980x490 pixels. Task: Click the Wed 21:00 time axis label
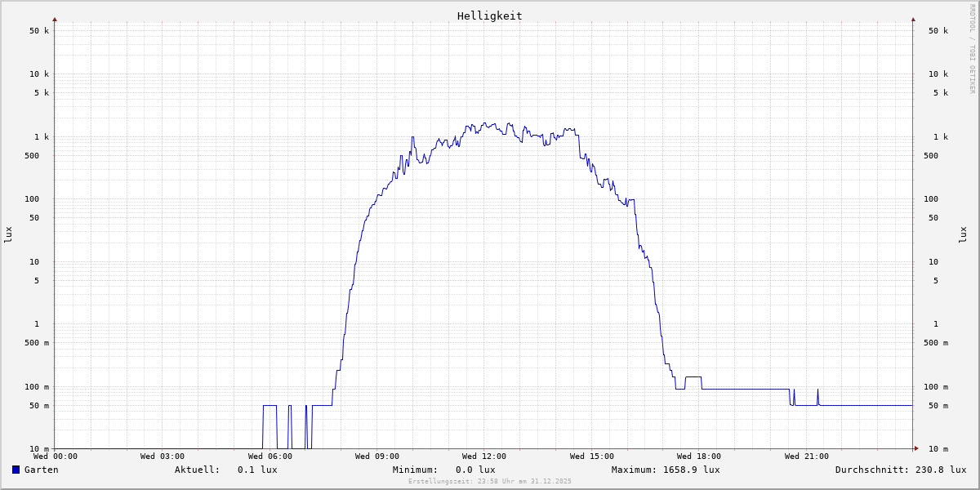[x=806, y=457]
